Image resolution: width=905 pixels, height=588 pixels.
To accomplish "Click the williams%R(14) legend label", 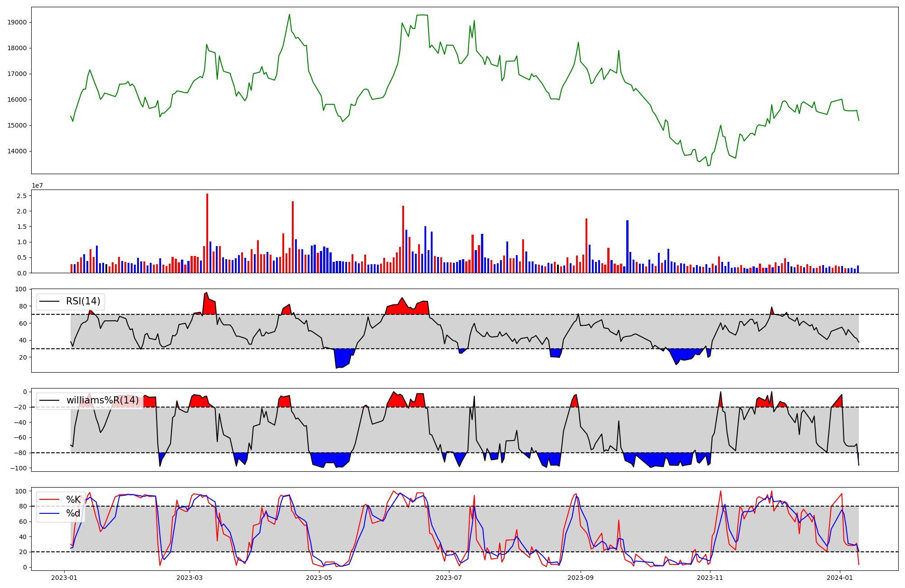I will click(102, 400).
